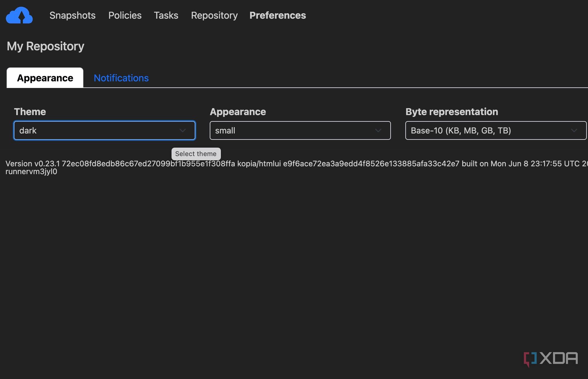Go to the Policies section
Screen dimensions: 588x379
point(125,15)
